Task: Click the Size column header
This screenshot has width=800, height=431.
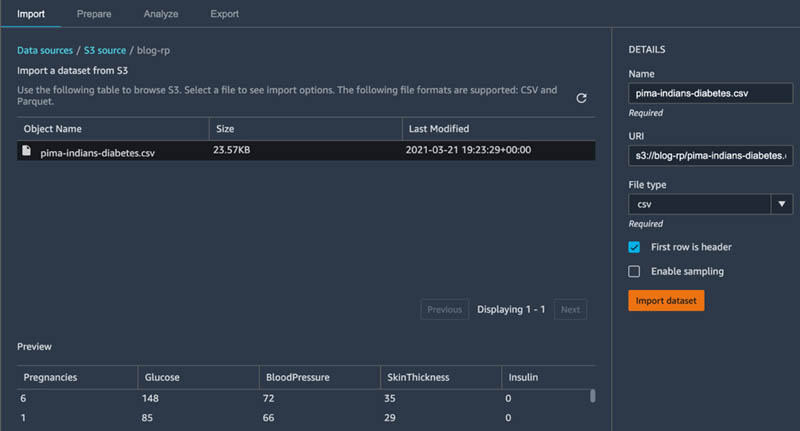Action: click(225, 129)
